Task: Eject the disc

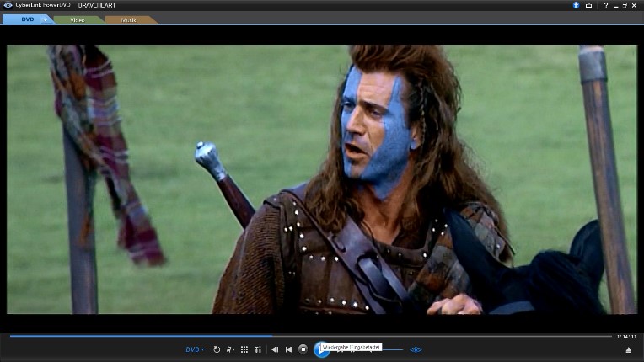Action: 628,349
